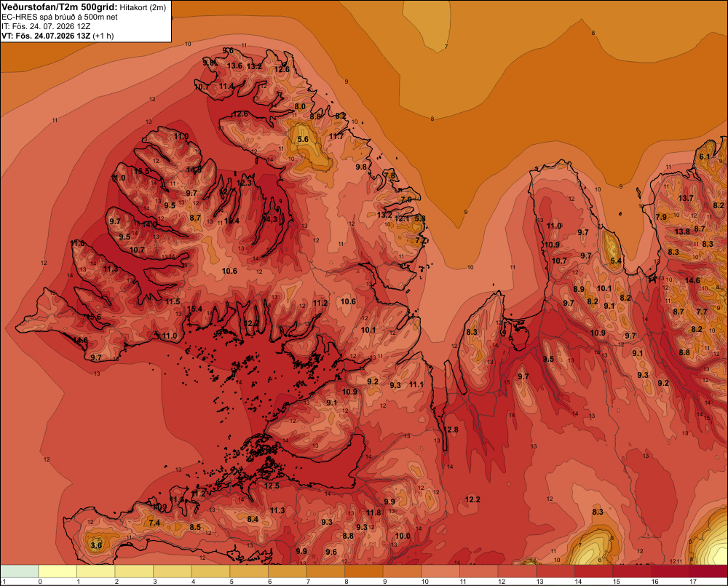Click the 13.7 temperature value
Viewport: 728px width, 586px height.
[x=687, y=198]
